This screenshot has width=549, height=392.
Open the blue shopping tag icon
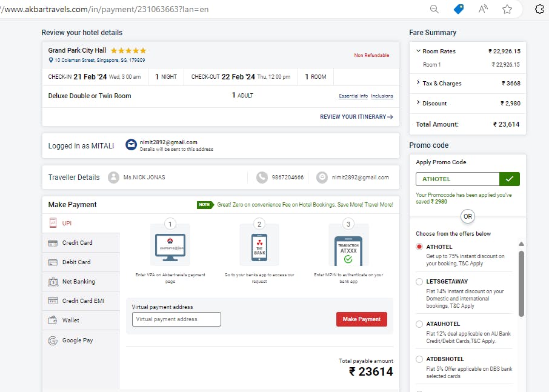458,9
